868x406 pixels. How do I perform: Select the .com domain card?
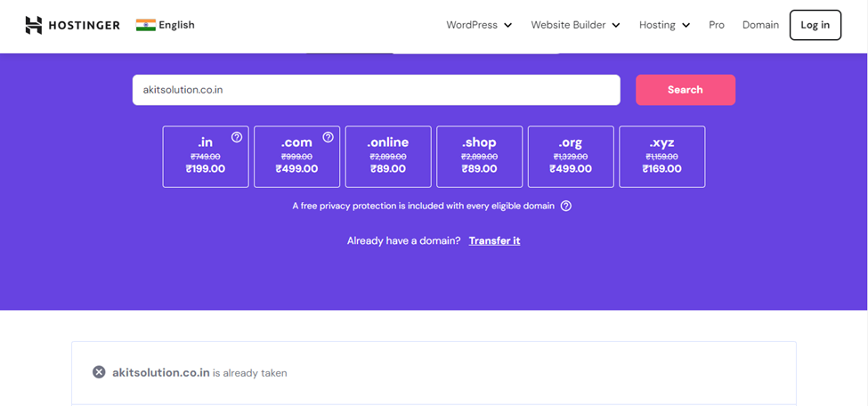(x=296, y=157)
